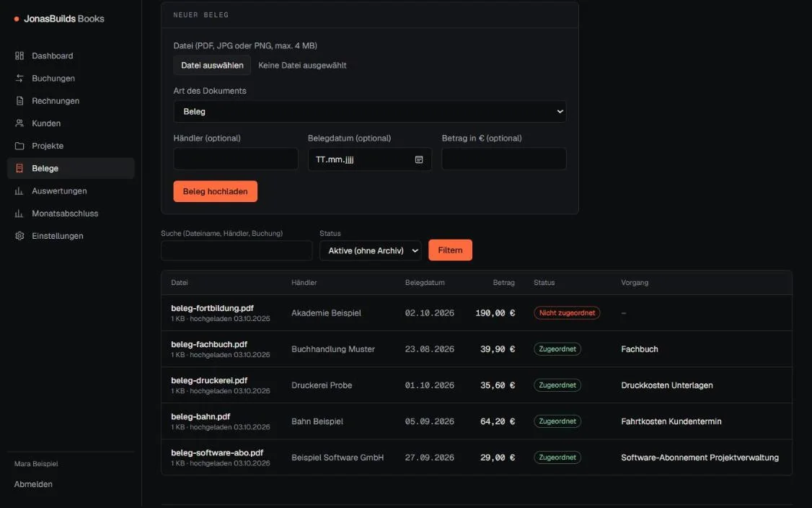The height and width of the screenshot is (508, 812).
Task: Click the Fahrtkosten Kundentermin entry
Action: (671, 421)
